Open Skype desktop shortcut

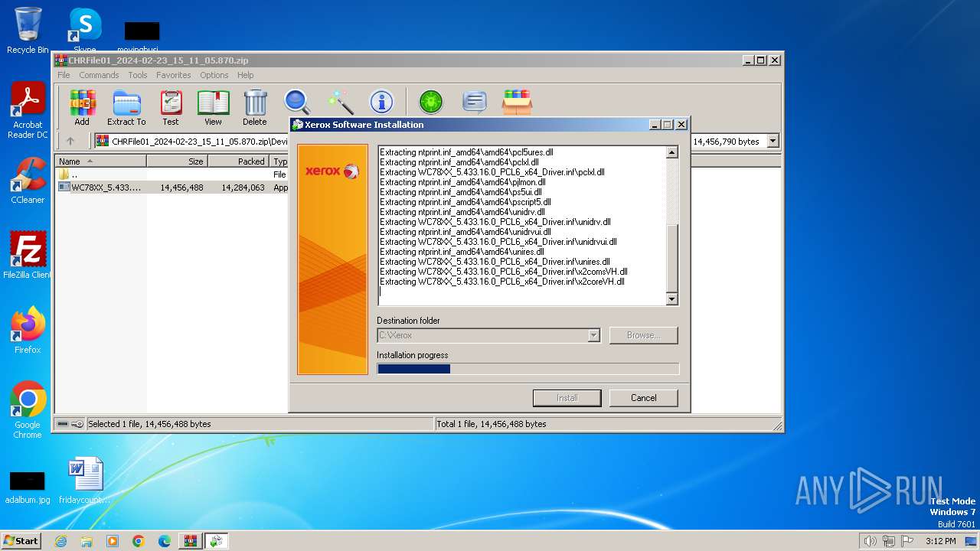click(84, 30)
